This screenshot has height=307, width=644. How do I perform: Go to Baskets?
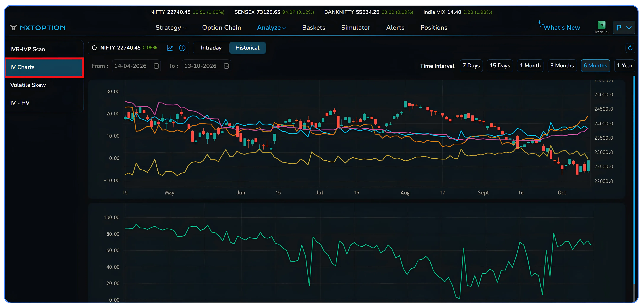pyautogui.click(x=313, y=28)
